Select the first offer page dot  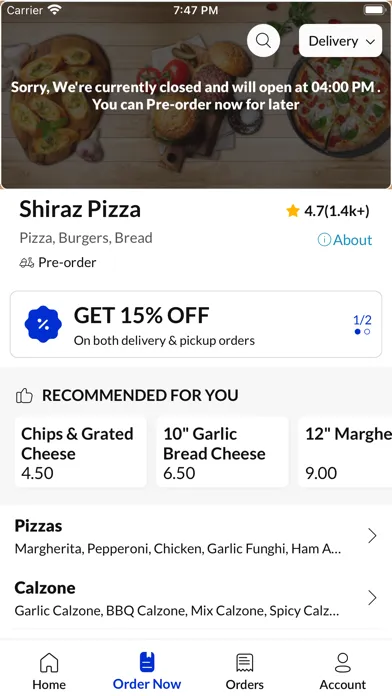pyautogui.click(x=357, y=332)
